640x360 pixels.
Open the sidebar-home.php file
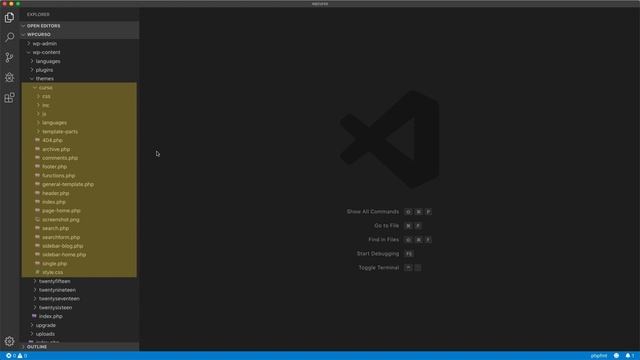tap(80, 255)
